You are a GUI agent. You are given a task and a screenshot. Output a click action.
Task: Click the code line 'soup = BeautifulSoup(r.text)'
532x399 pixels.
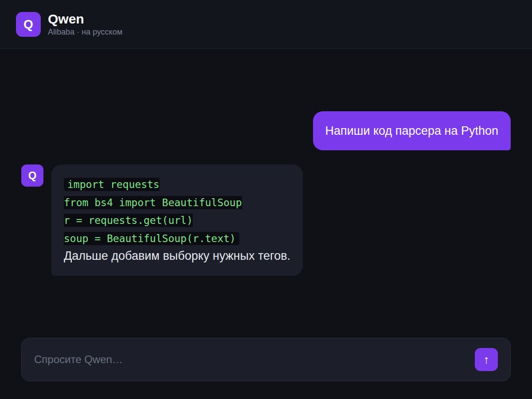coord(152,239)
